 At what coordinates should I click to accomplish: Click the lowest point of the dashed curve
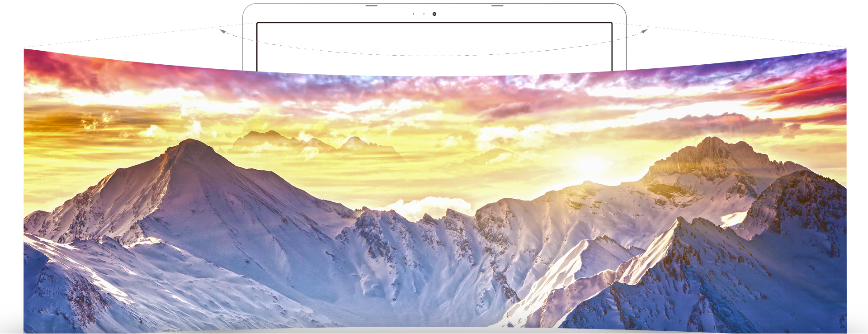tap(434, 56)
